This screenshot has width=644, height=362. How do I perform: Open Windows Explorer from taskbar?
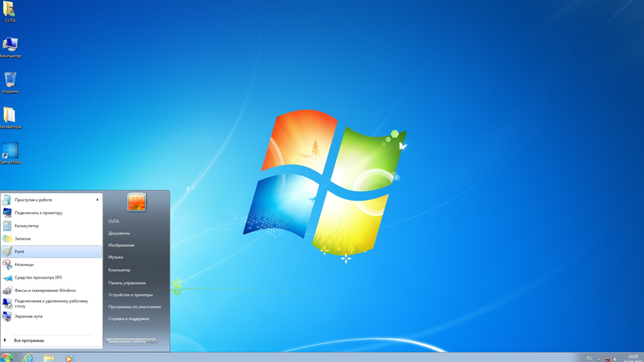[x=49, y=358]
